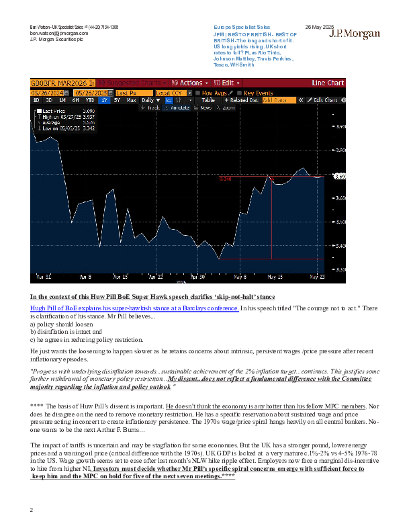Open the Daily frequency dropdown
Screen dimensions: 411x532
[x=150, y=100]
